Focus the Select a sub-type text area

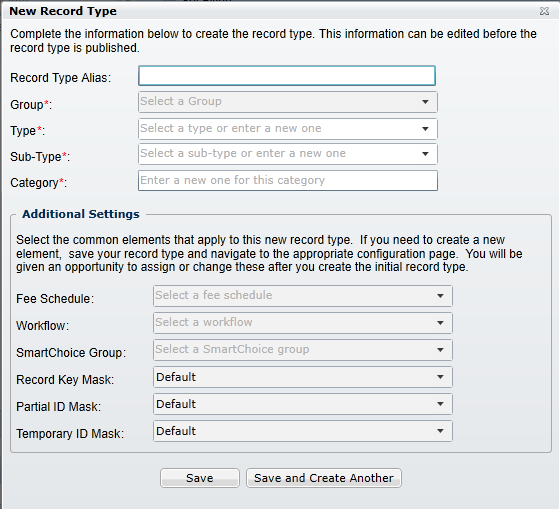[278, 154]
